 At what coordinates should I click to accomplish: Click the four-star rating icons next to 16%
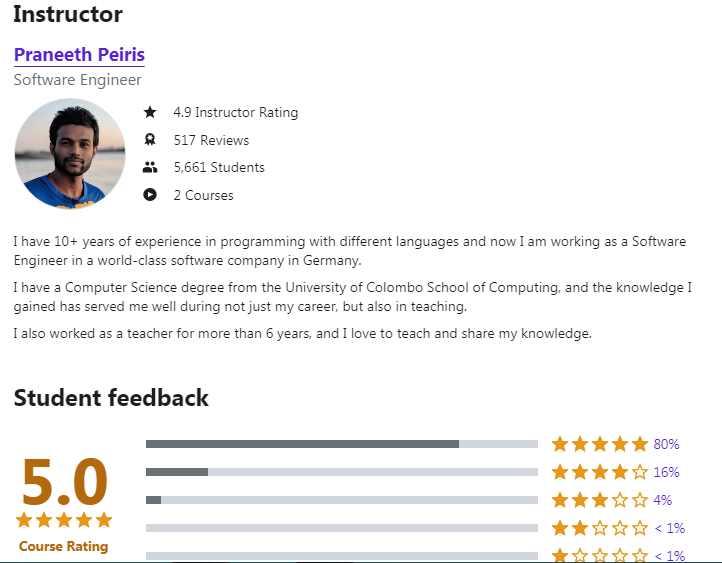[x=600, y=472]
